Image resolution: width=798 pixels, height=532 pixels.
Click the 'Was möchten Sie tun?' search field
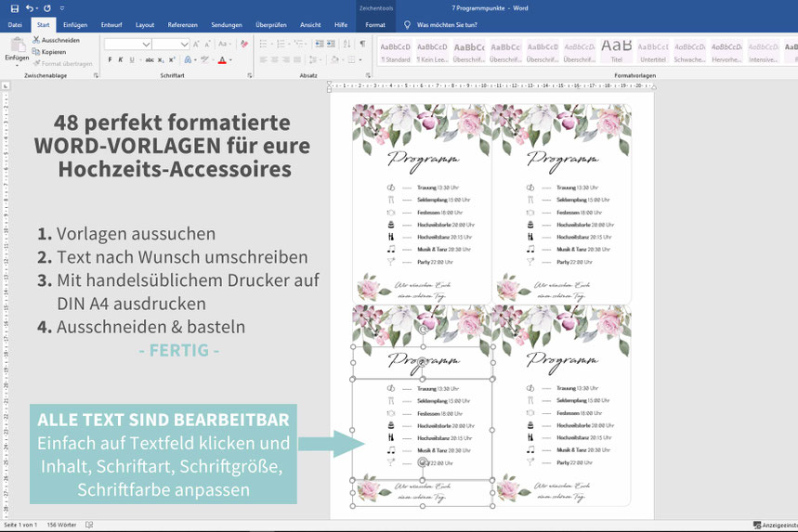[449, 25]
